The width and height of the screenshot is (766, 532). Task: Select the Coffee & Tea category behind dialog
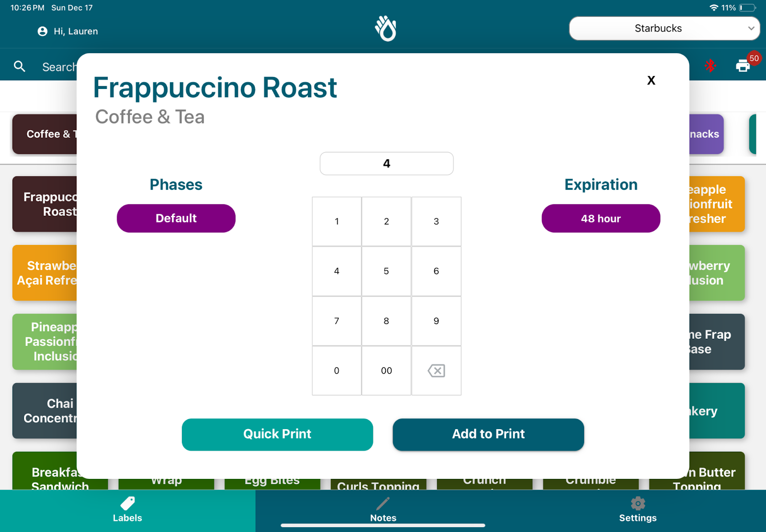pos(45,134)
